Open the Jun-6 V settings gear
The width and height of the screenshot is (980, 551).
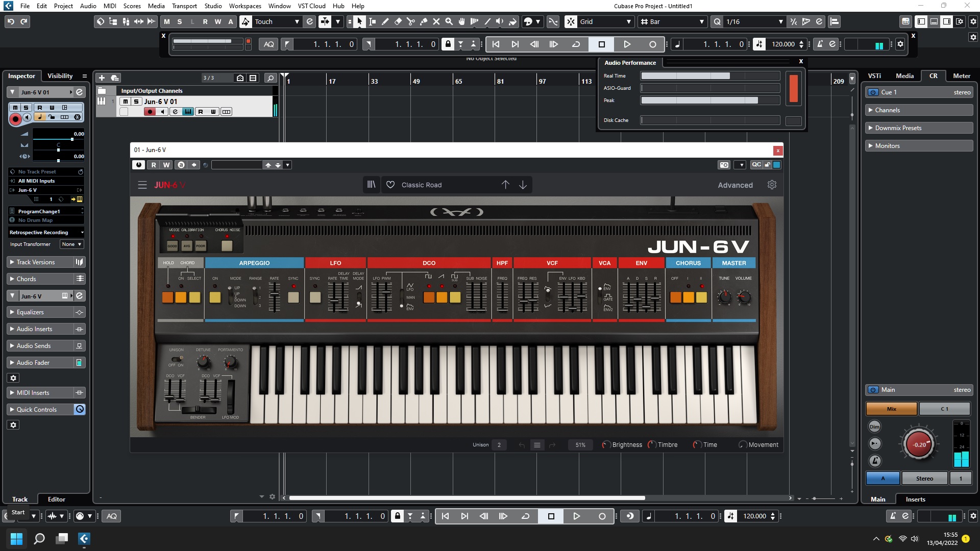(772, 185)
